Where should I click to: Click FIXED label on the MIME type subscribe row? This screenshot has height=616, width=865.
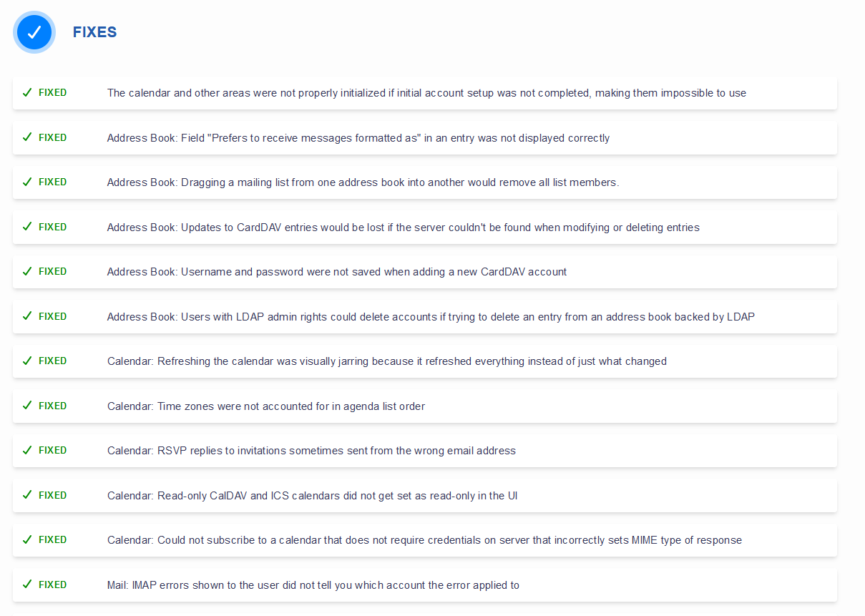(52, 540)
